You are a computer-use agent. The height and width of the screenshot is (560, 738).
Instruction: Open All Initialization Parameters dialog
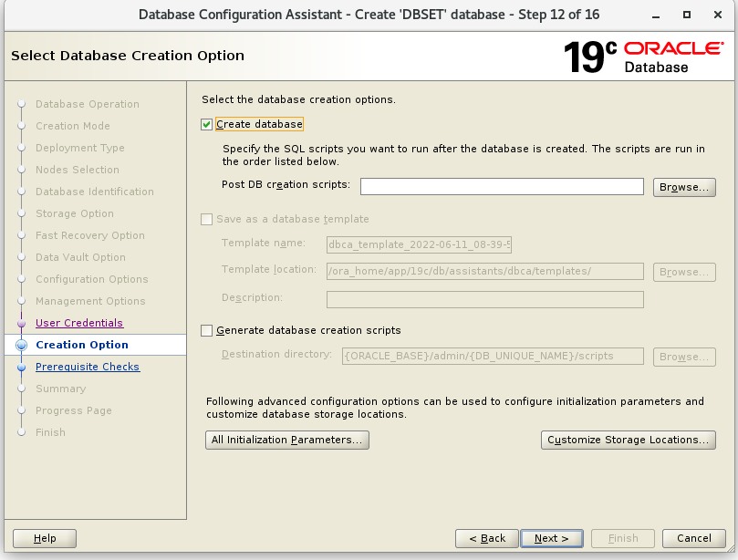coord(287,440)
